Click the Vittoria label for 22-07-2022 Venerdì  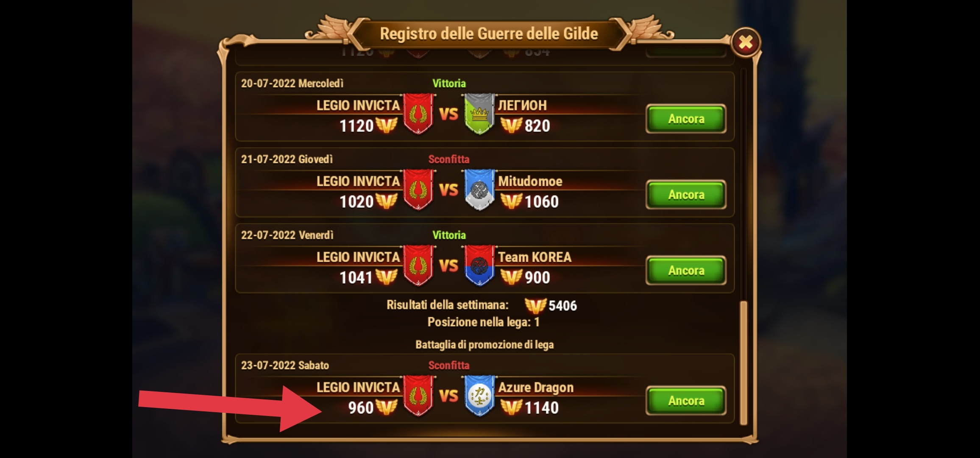(x=449, y=235)
